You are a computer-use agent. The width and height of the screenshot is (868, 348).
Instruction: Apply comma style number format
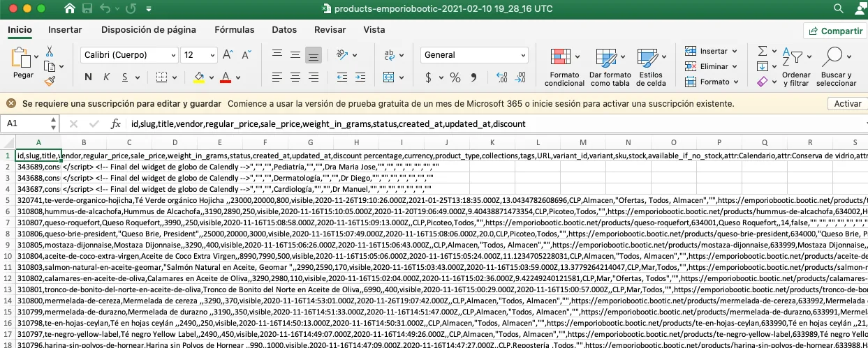pyautogui.click(x=474, y=77)
